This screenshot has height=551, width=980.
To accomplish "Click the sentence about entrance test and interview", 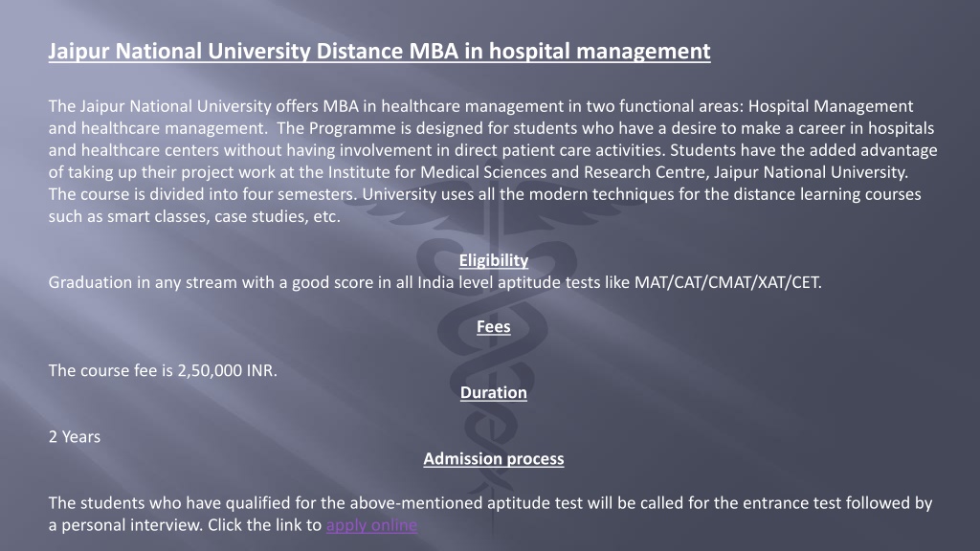I will pyautogui.click(x=490, y=514).
